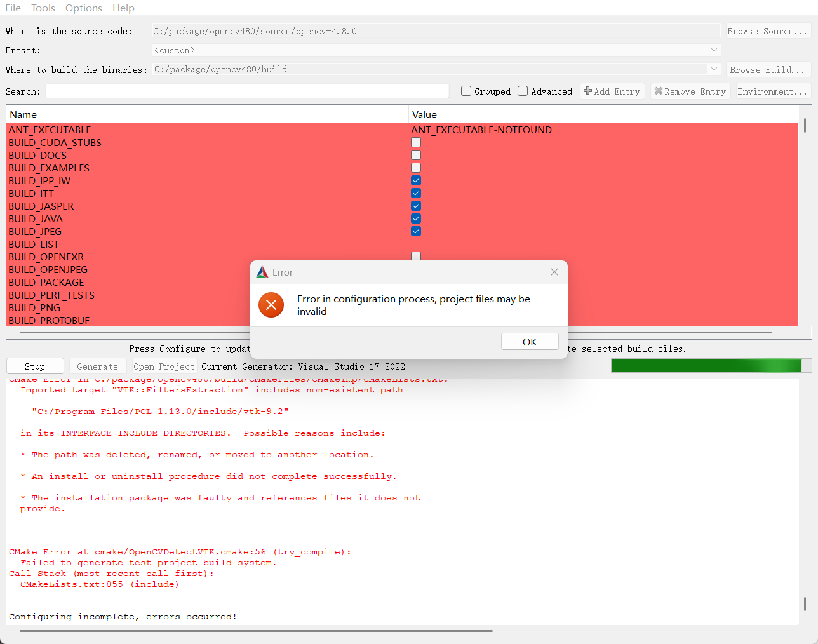Click 'CMakeLists.txt:855 (include)' log line
This screenshot has height=644, width=818.
click(x=99, y=584)
